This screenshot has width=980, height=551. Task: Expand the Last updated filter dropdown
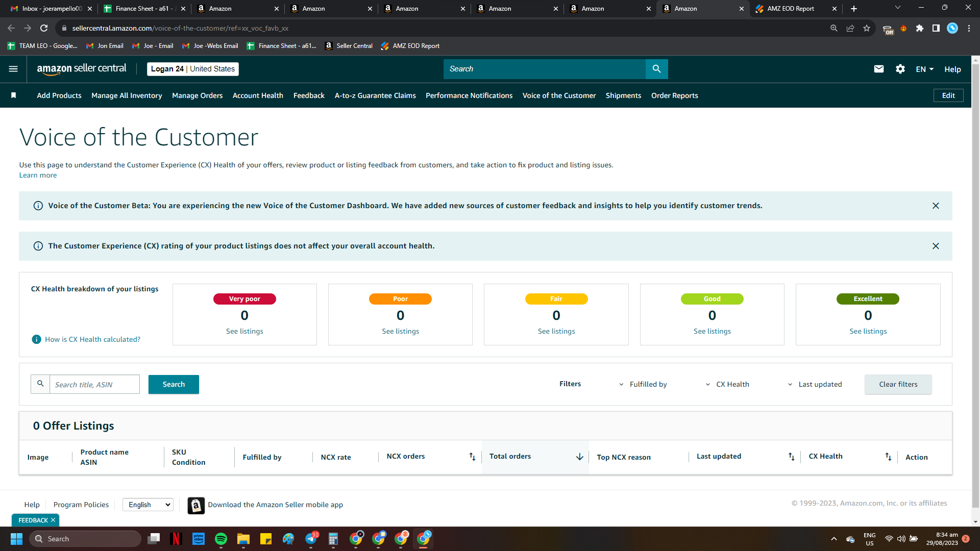815,385
